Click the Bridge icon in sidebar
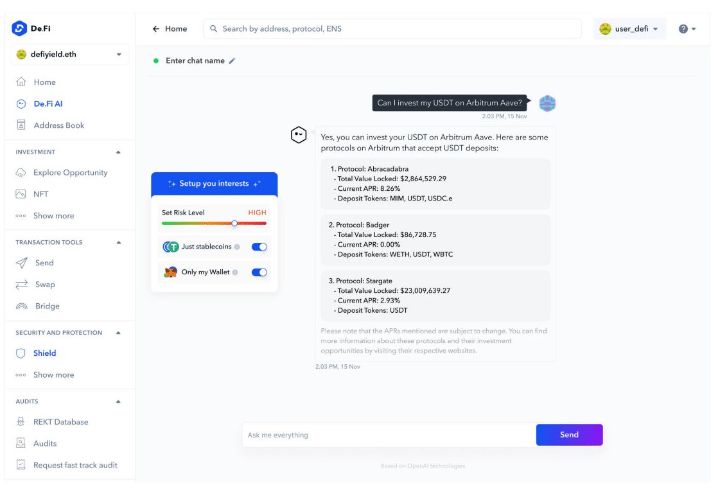This screenshot has height=488, width=712. point(21,306)
